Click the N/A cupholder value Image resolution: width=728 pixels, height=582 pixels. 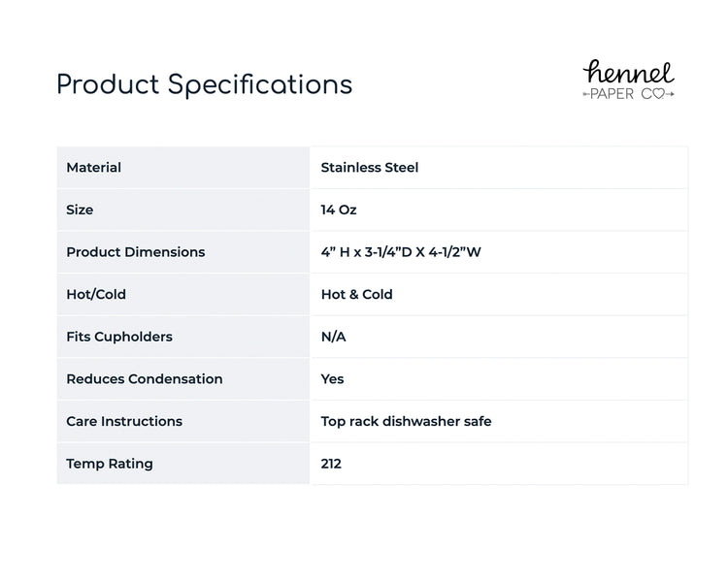click(x=333, y=337)
